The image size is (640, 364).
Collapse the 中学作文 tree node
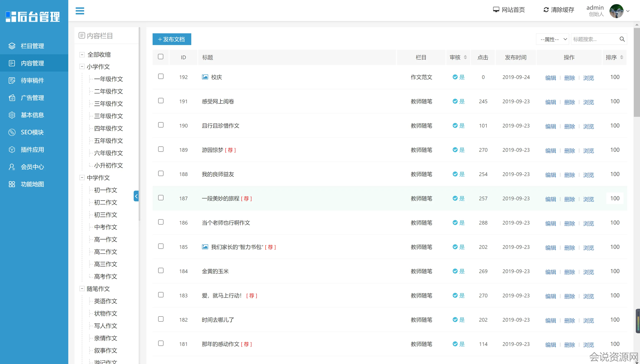pyautogui.click(x=82, y=177)
